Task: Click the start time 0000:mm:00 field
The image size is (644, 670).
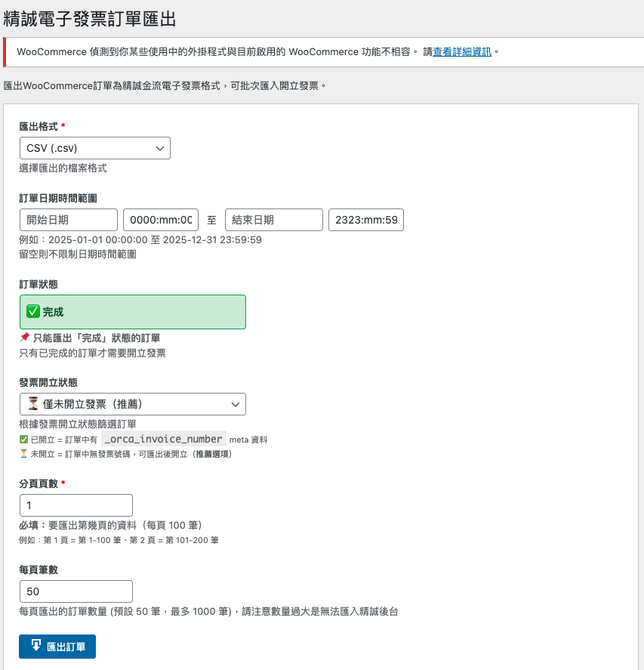Action: [x=161, y=220]
